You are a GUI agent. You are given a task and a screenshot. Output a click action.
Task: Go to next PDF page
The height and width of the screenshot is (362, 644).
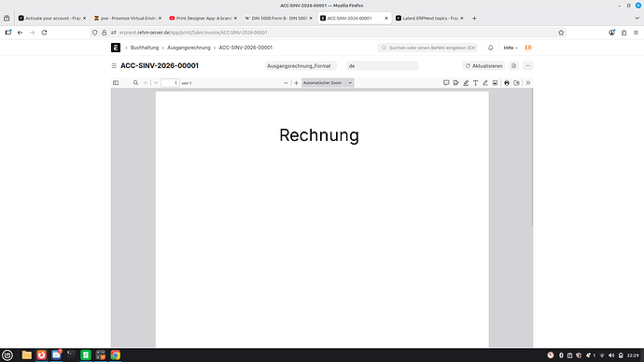156,83
